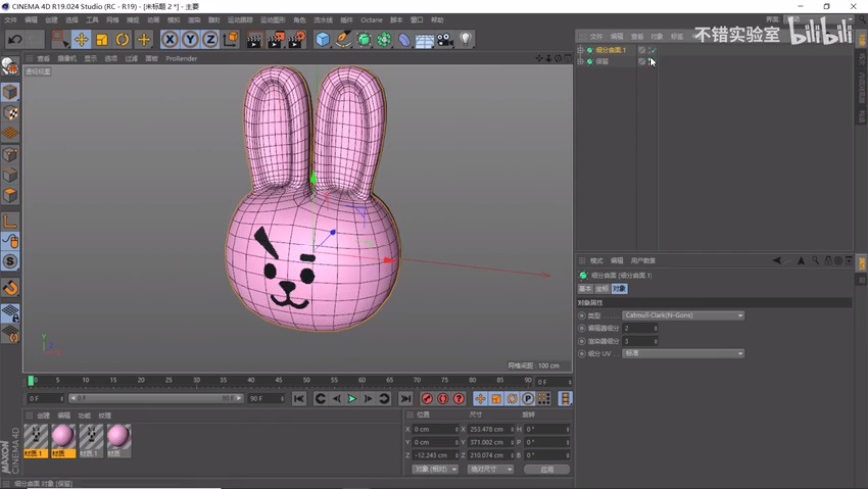Toggle Y axis lock
This screenshot has width=868, height=489.
point(190,39)
